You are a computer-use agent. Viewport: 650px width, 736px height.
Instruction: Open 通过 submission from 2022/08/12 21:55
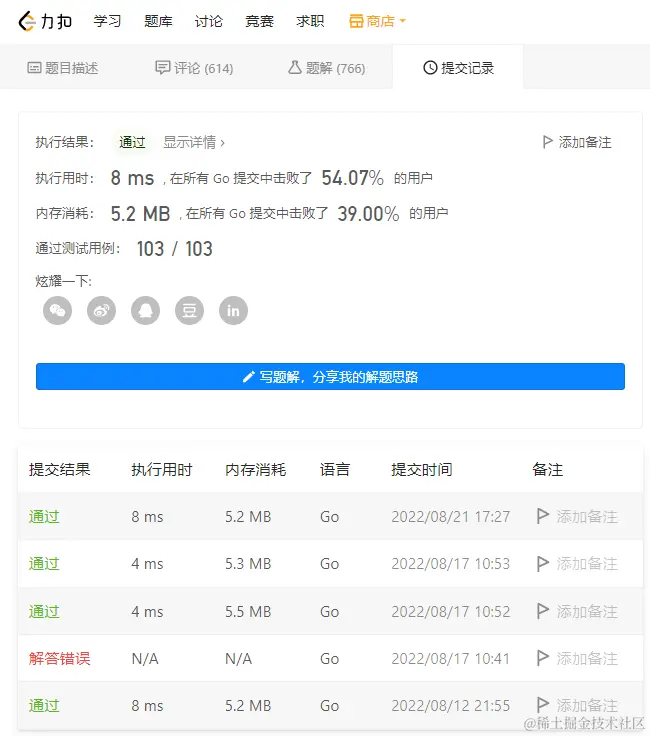(x=44, y=705)
